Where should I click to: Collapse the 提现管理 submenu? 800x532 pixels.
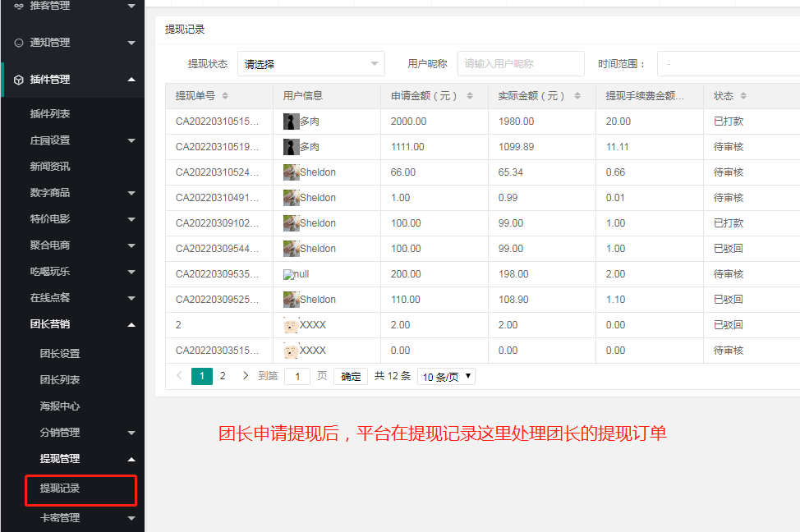(131, 459)
